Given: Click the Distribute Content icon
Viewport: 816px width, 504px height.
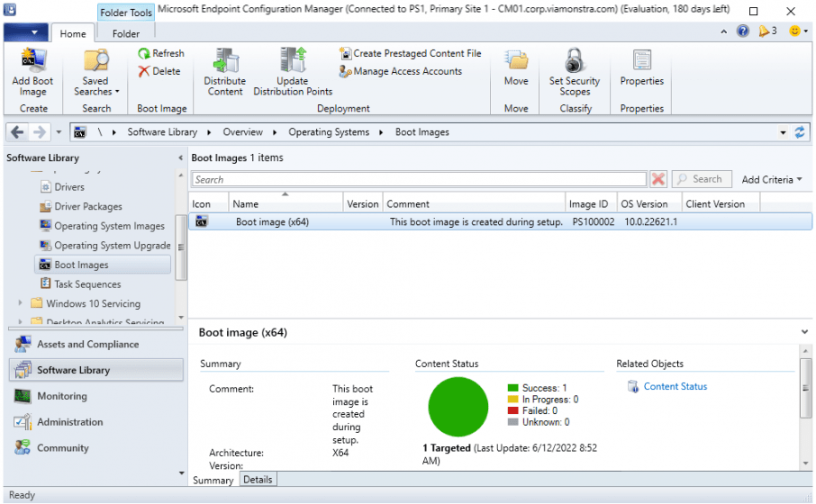Looking at the screenshot, I should pyautogui.click(x=225, y=61).
